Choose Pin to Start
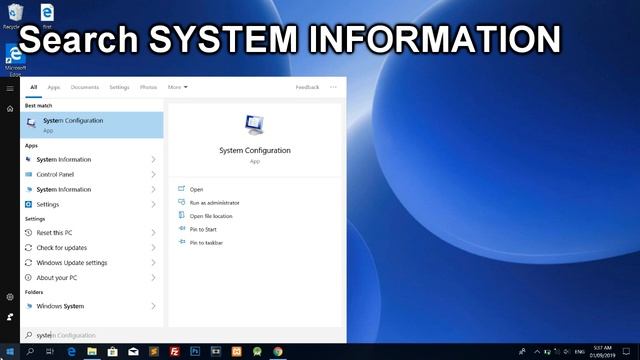Screen dimensions: 640x360 (203, 229)
